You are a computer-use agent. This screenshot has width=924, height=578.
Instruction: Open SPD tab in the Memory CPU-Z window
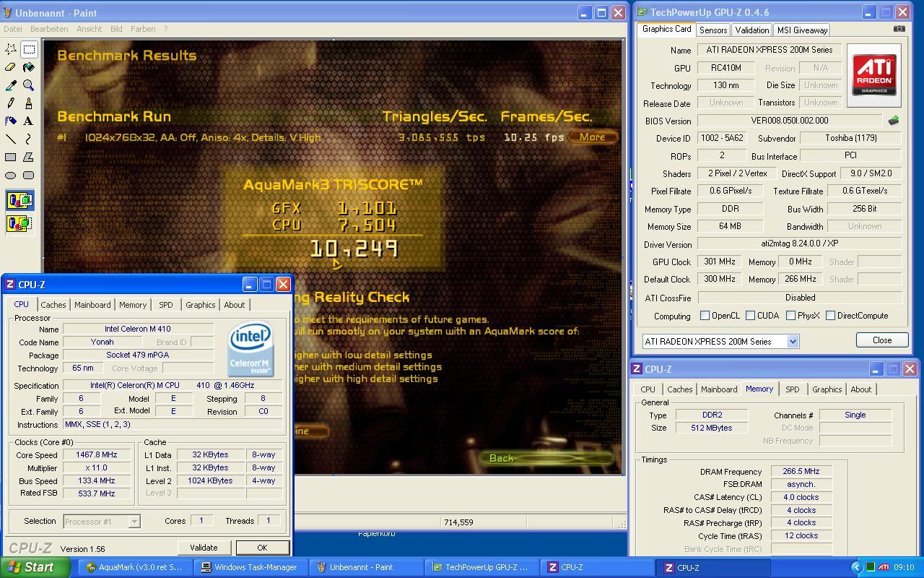792,389
